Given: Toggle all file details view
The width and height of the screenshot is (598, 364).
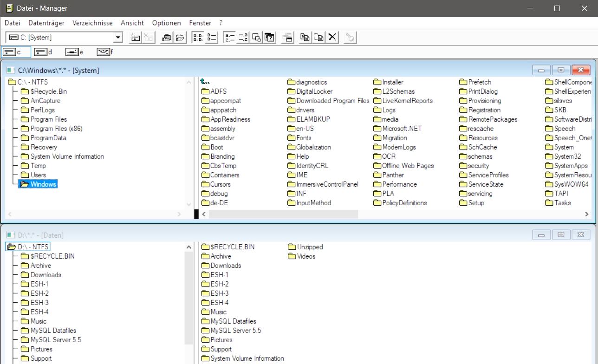Looking at the screenshot, I should click(x=211, y=38).
